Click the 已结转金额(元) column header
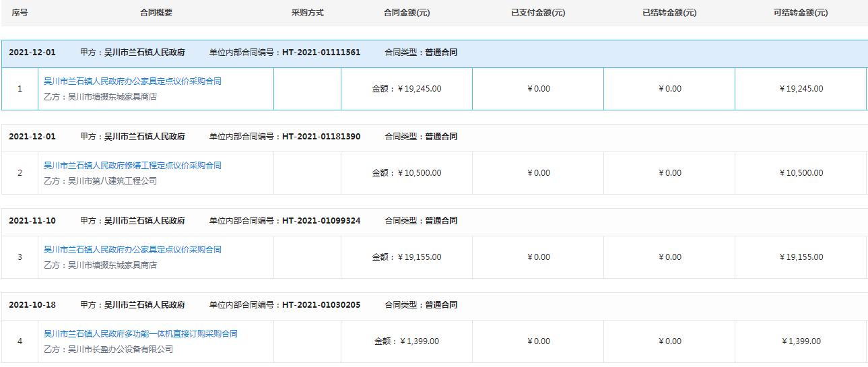This screenshot has width=868, height=367. pos(669,13)
